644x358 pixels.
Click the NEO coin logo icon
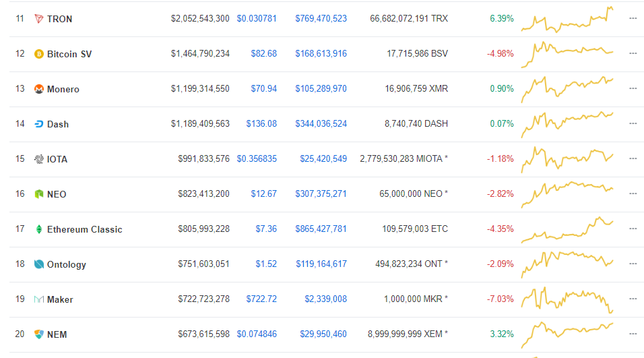(38, 194)
